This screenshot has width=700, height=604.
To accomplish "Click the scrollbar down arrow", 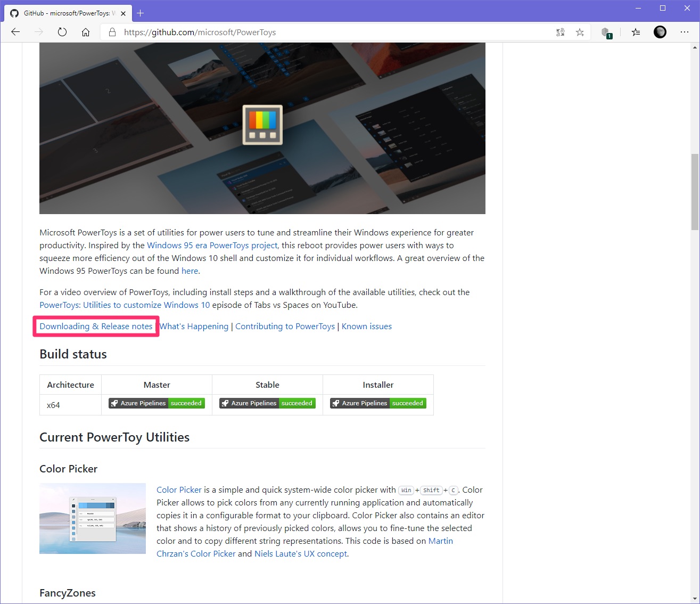I will click(695, 599).
